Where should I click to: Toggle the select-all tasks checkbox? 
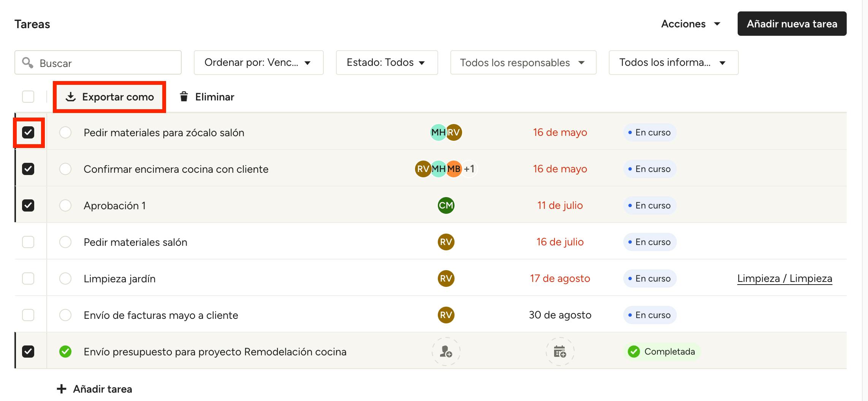pyautogui.click(x=28, y=97)
